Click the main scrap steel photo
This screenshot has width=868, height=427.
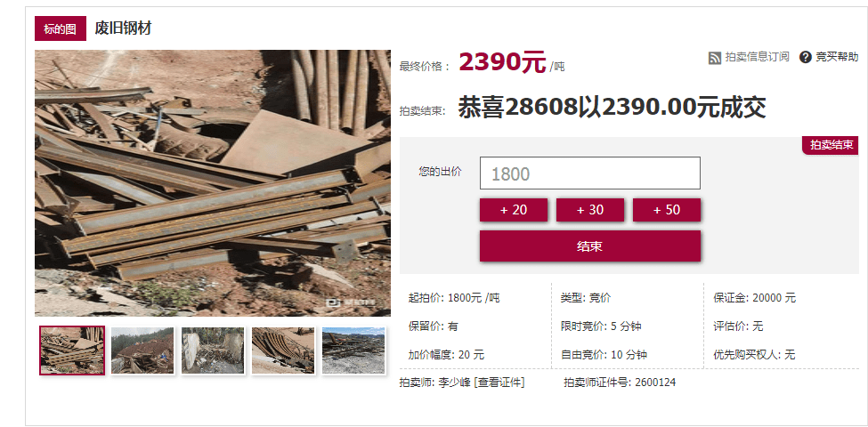(x=213, y=183)
